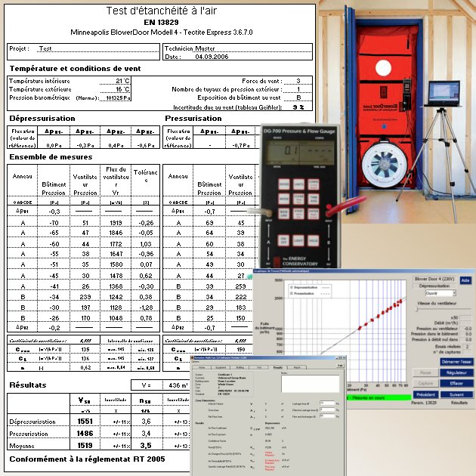Click the 'Flow and Airchanges @' input field
Screen dimensions: 476x476
point(327,416)
